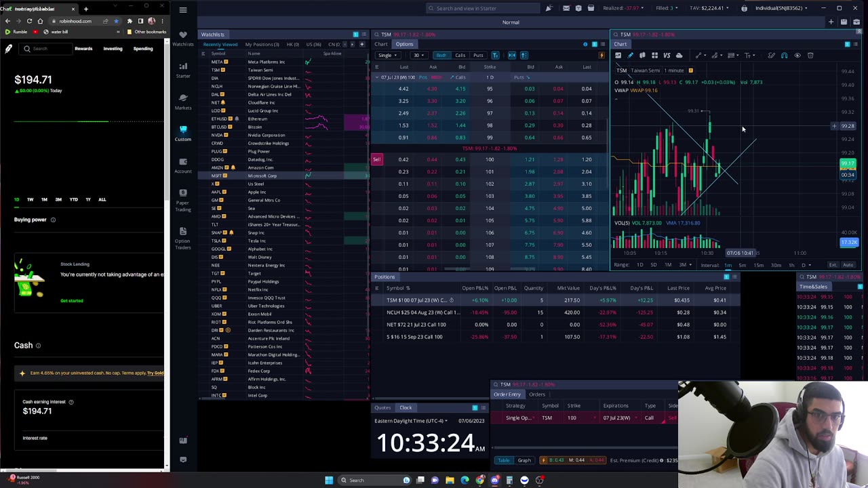
Task: Switch order entry view to Graph
Action: click(524, 460)
